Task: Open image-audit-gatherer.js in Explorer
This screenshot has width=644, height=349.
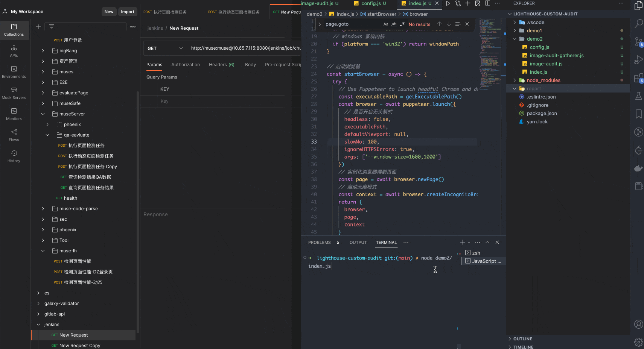Action: pyautogui.click(x=557, y=55)
